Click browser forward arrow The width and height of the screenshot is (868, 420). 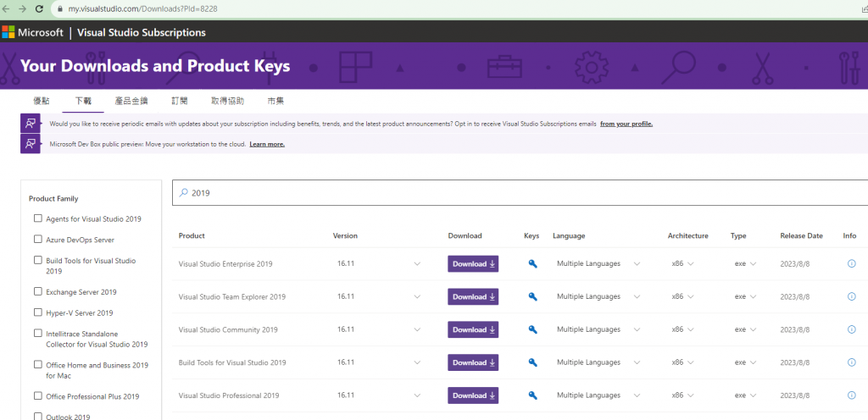pyautogui.click(x=22, y=8)
